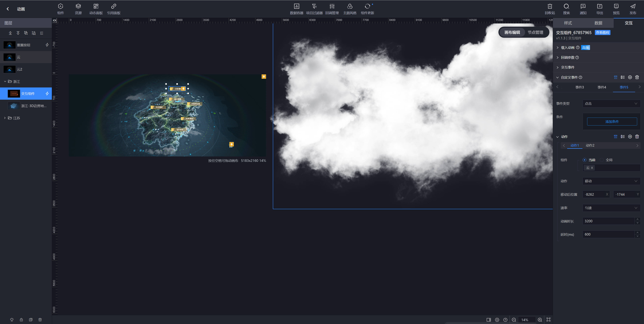Select the 当前 radio button
644x324 pixels.
584,160
